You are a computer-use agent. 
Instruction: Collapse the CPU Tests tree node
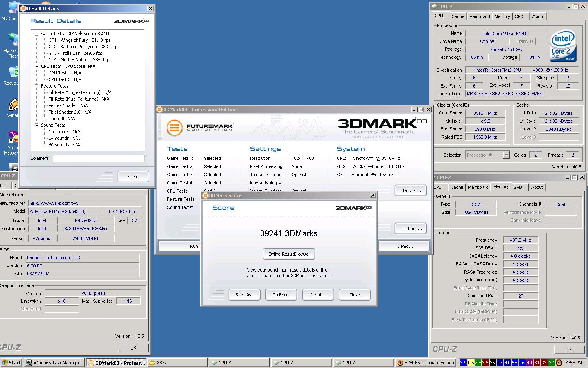(36, 66)
